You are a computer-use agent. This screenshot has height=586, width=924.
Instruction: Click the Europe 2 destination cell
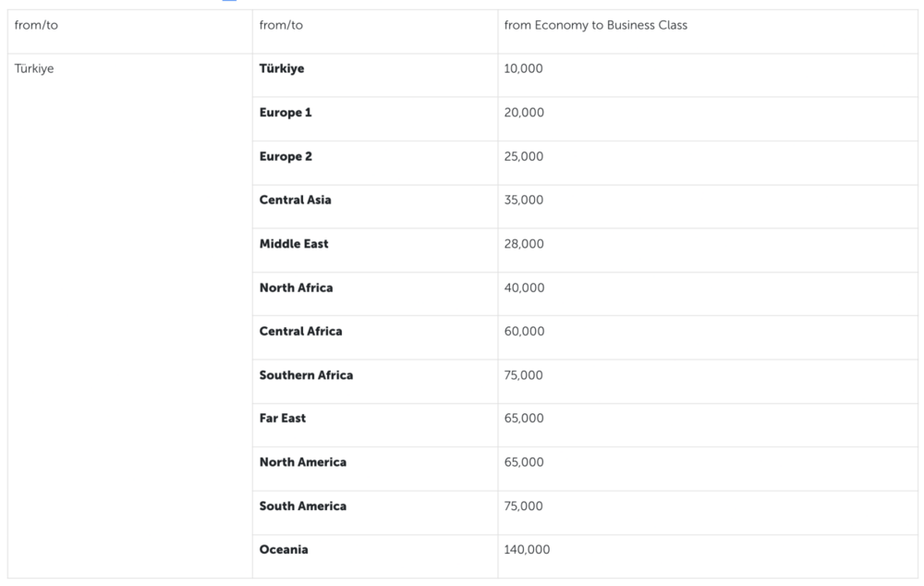[286, 157]
